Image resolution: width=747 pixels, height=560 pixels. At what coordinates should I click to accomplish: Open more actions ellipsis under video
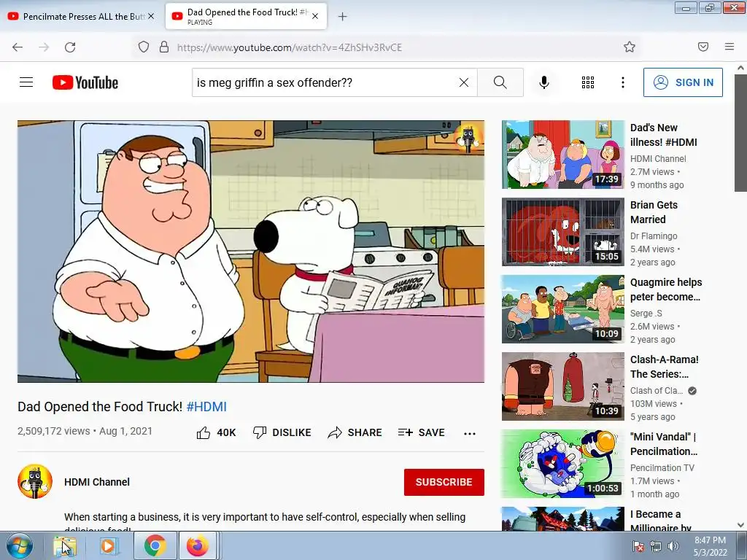tap(470, 433)
